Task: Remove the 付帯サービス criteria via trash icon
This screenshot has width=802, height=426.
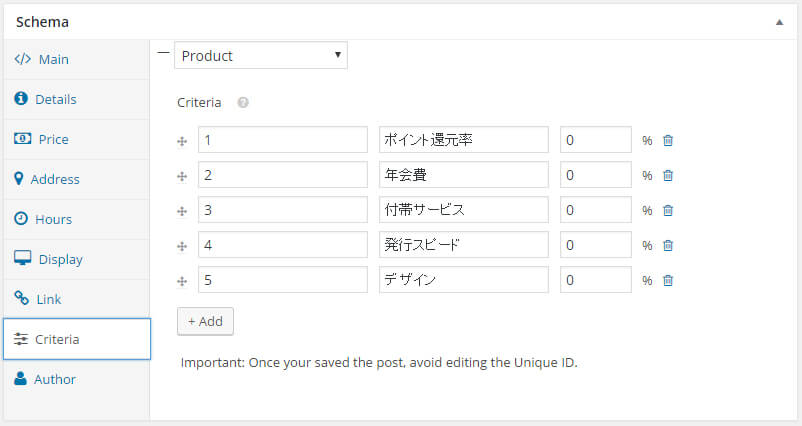Action: pos(667,210)
